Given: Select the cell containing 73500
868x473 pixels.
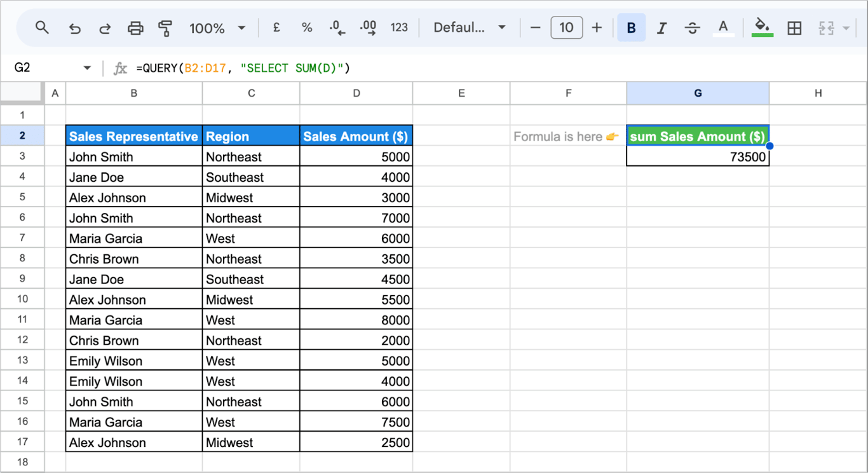Looking at the screenshot, I should pyautogui.click(x=698, y=156).
